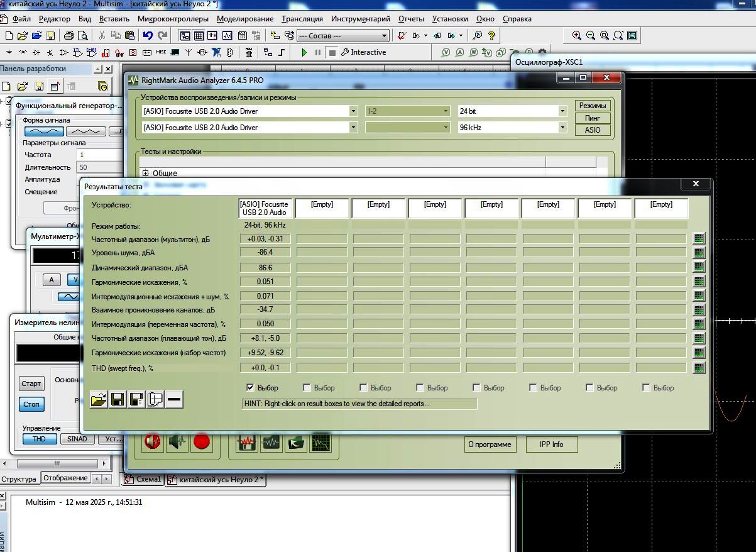This screenshot has width=756, height=552.
Task: Click RightMark speaker playback icon
Action: coord(177,442)
